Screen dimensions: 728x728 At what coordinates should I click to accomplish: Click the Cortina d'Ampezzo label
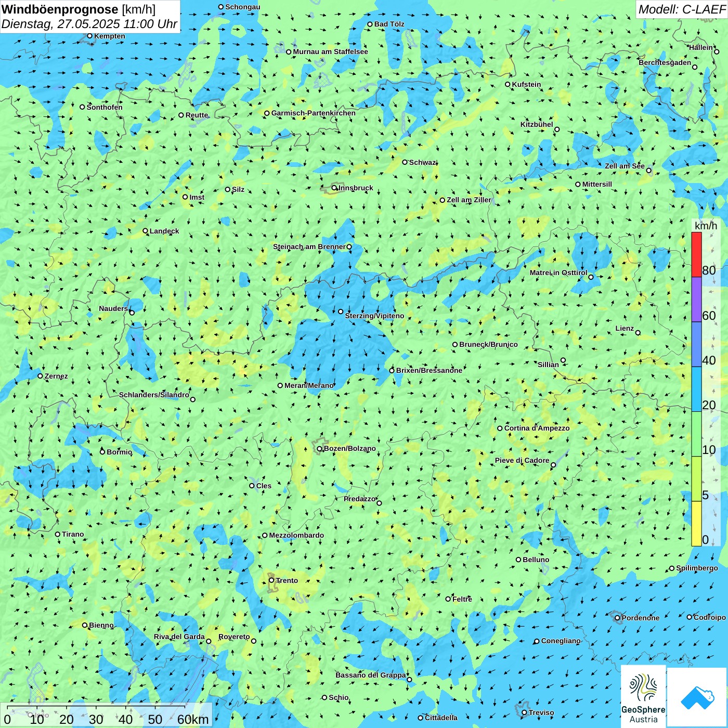[537, 428]
